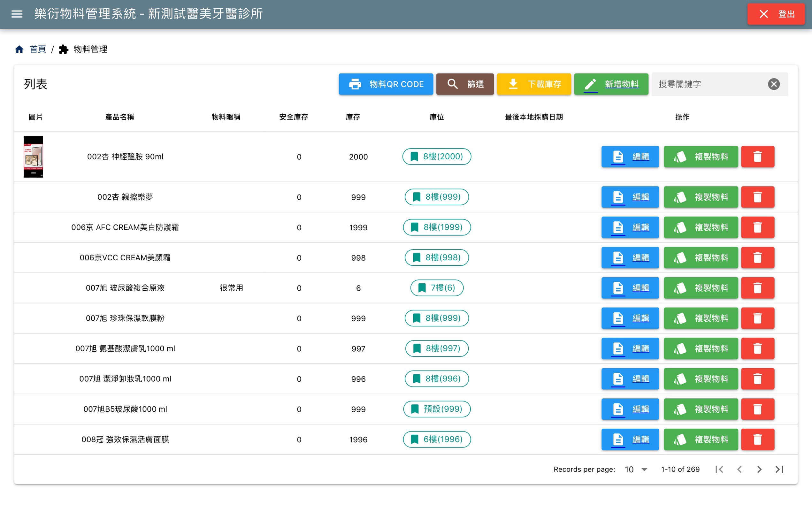The height and width of the screenshot is (527, 812).
Task: Click 首頁 breadcrumb link
Action: [37, 50]
